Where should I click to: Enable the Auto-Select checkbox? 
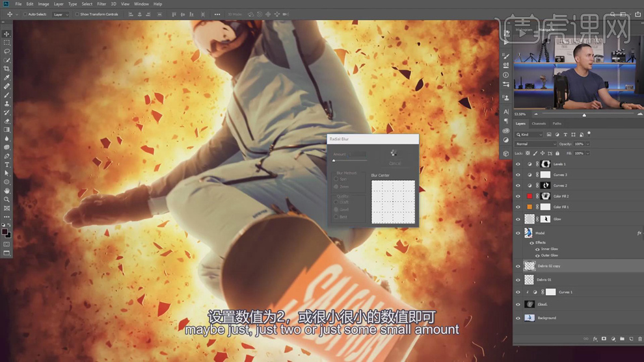(25, 14)
